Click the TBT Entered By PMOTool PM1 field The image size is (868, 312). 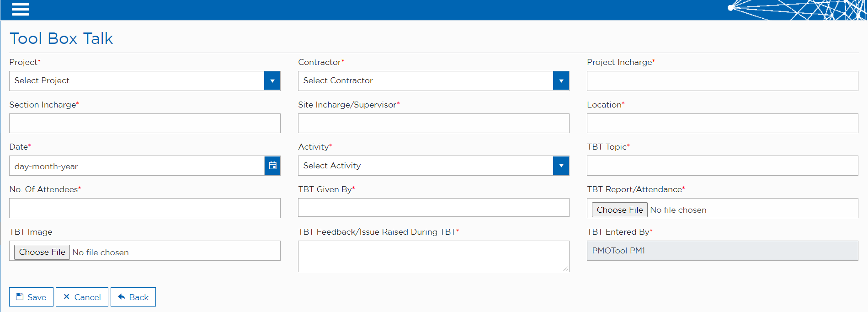tap(722, 251)
